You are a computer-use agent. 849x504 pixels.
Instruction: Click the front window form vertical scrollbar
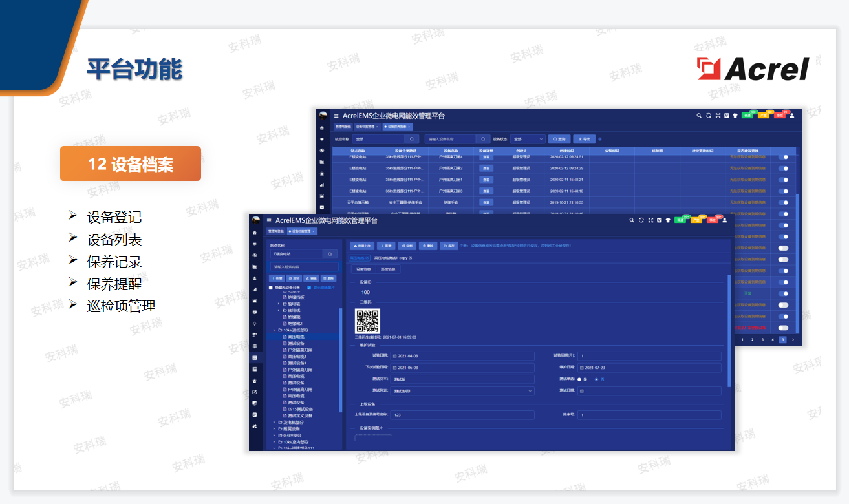(729, 331)
